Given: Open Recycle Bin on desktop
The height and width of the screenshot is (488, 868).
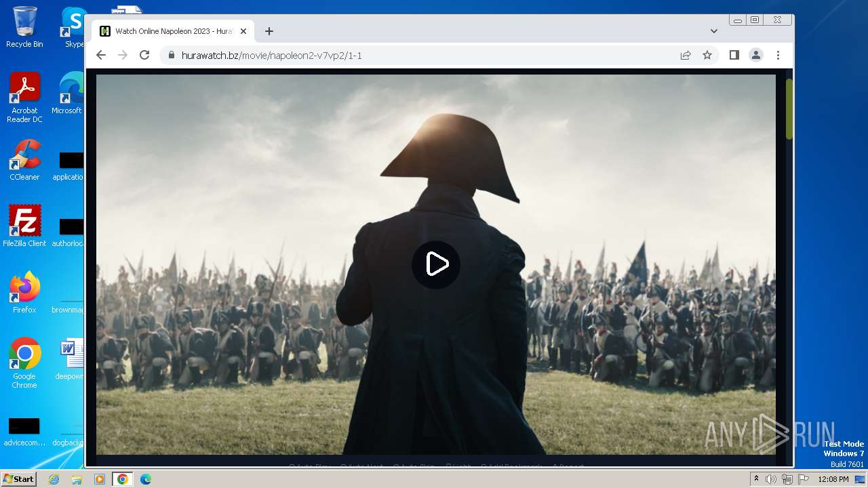Looking at the screenshot, I should 24,27.
